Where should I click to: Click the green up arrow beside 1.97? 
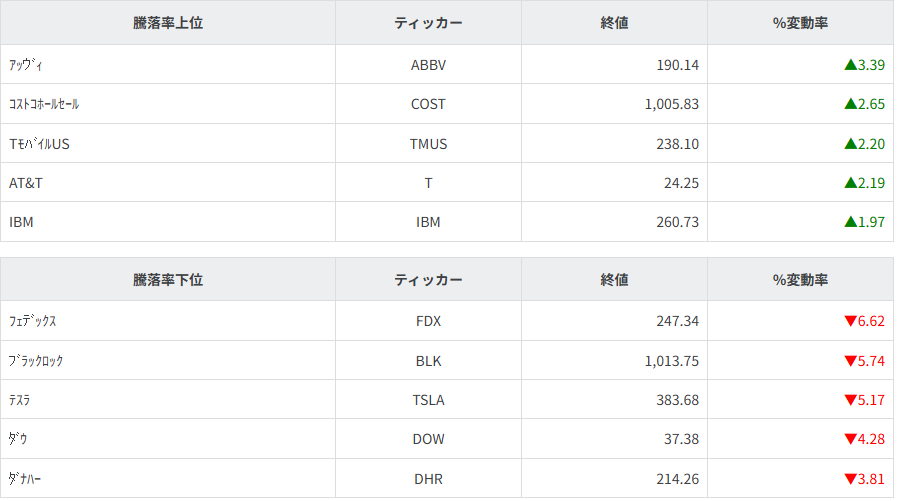[850, 222]
